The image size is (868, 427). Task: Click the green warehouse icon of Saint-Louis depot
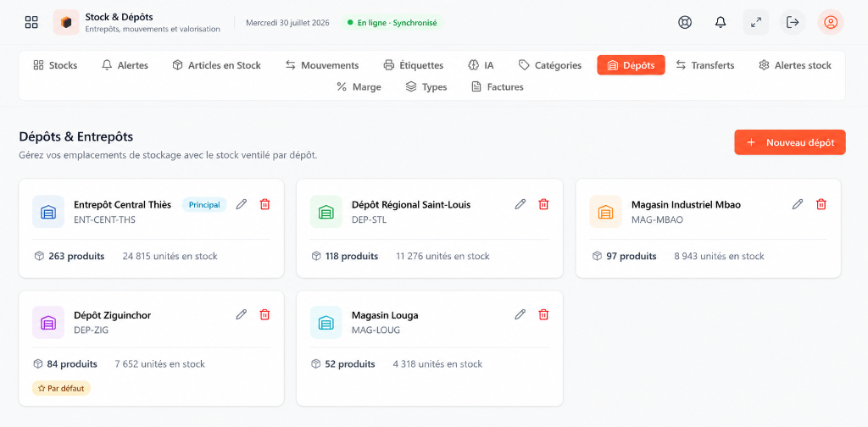326,211
